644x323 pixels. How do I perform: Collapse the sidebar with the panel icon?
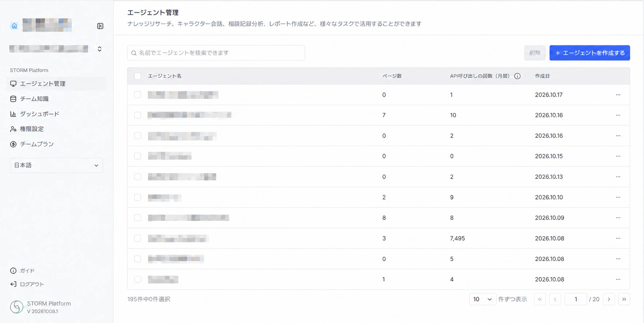(x=100, y=26)
